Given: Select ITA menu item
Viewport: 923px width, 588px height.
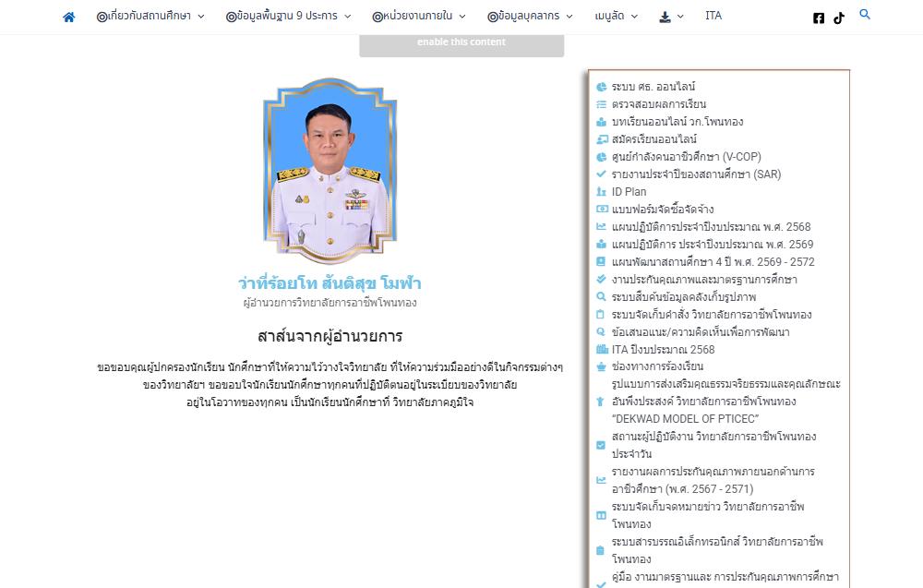Looking at the screenshot, I should point(713,16).
